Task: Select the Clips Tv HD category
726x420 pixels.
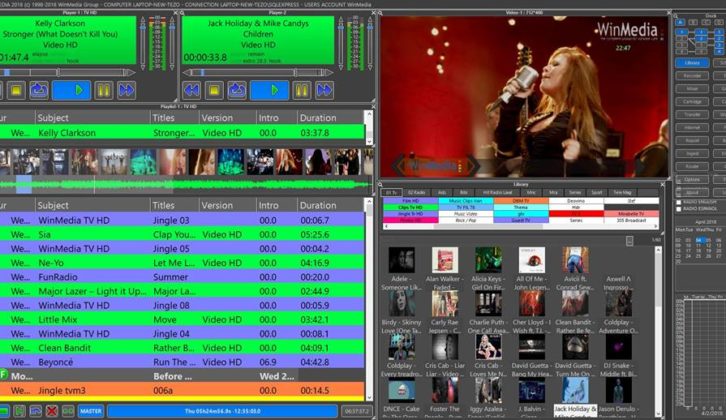Action: [x=411, y=207]
